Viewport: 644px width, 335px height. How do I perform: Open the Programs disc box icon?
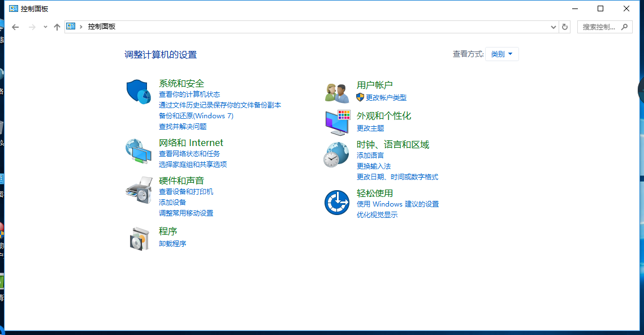(139, 238)
